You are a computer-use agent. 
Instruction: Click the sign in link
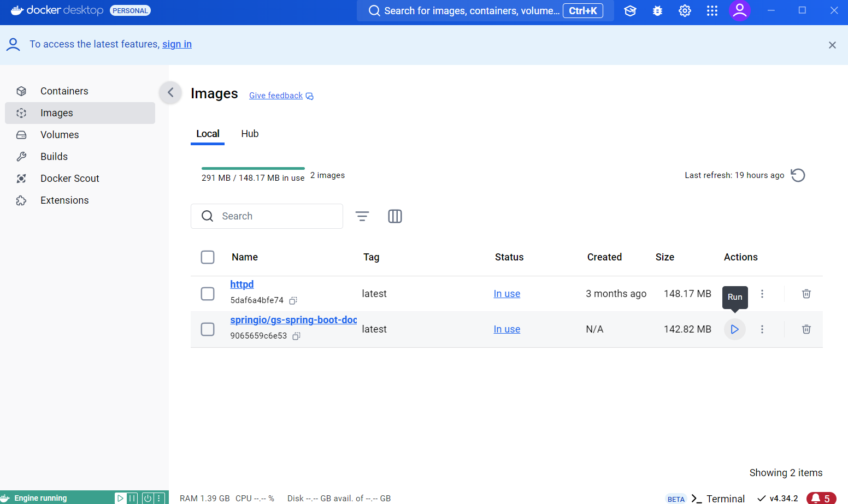pyautogui.click(x=177, y=44)
